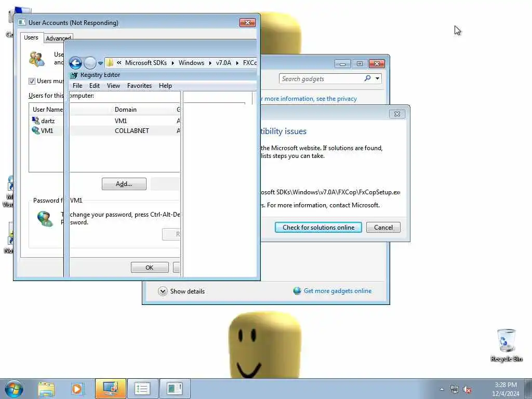532x399 pixels.
Task: Open Registry Editor Edit menu
Action: coord(95,86)
